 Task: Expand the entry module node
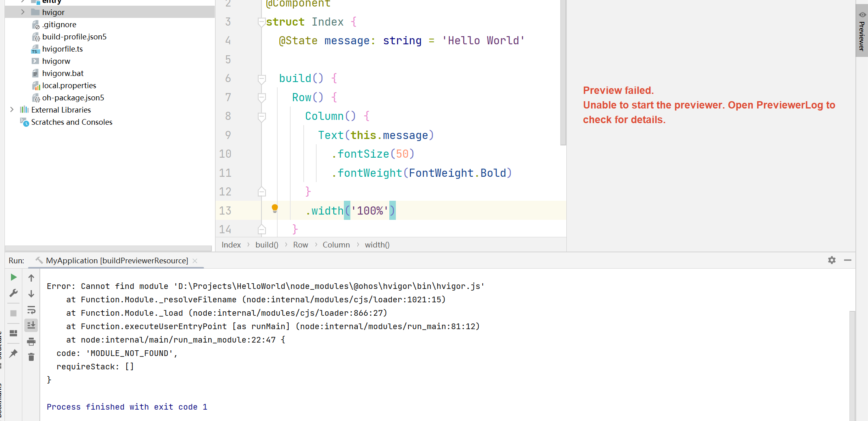point(23,1)
